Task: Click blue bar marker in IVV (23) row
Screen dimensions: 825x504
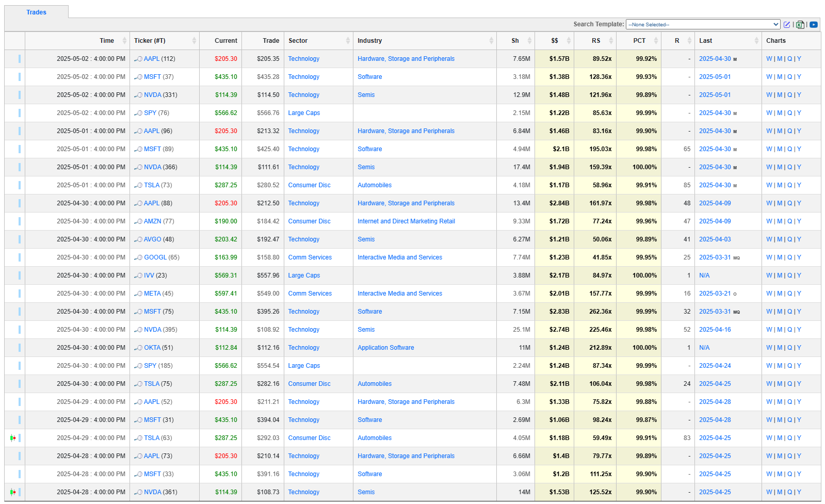Action: 20,275
